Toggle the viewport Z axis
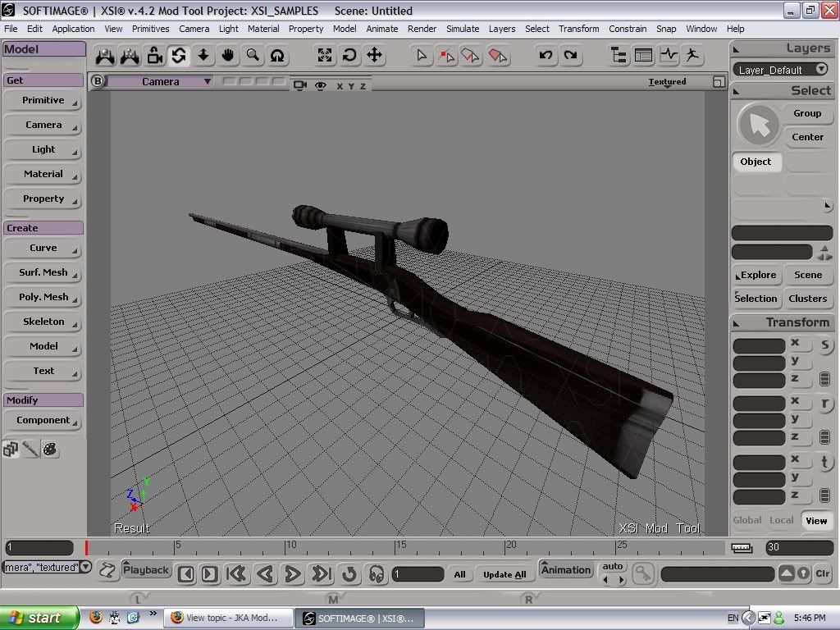Screen dimensions: 840x630 [363, 86]
